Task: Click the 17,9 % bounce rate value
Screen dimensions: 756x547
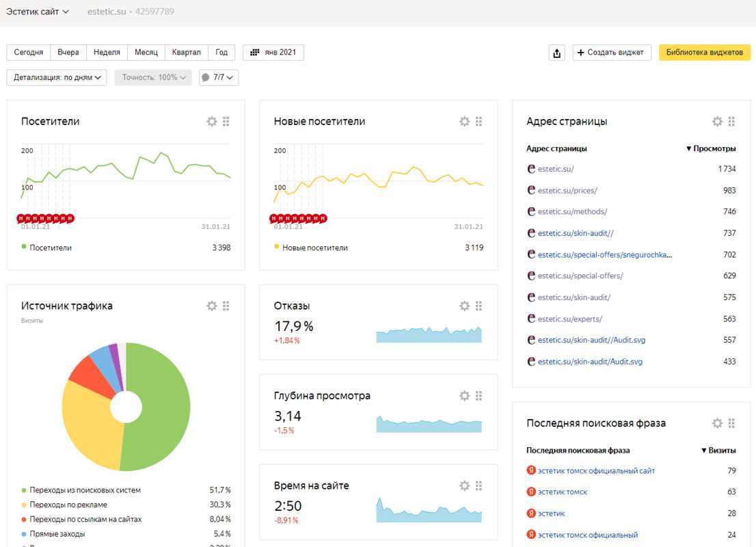Action: (294, 327)
